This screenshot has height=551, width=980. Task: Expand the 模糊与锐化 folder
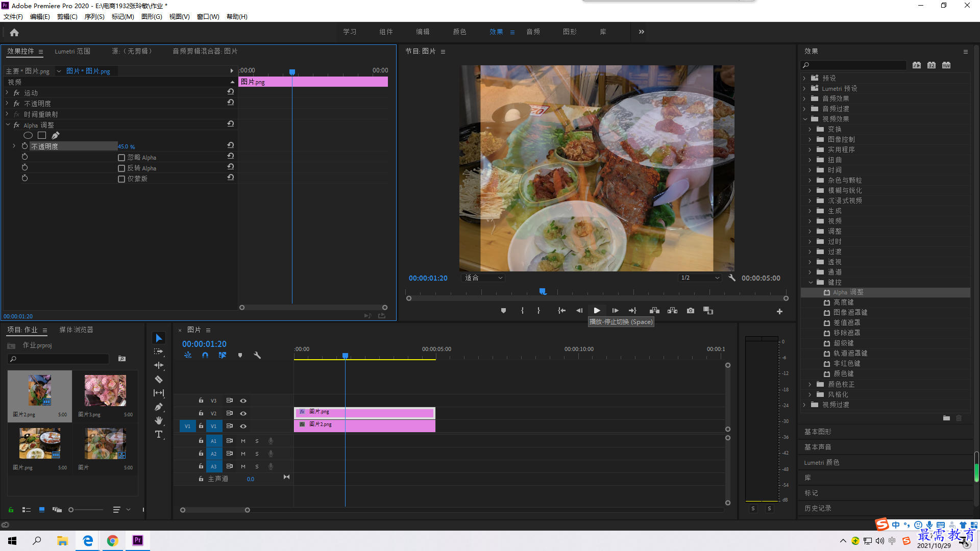click(810, 190)
